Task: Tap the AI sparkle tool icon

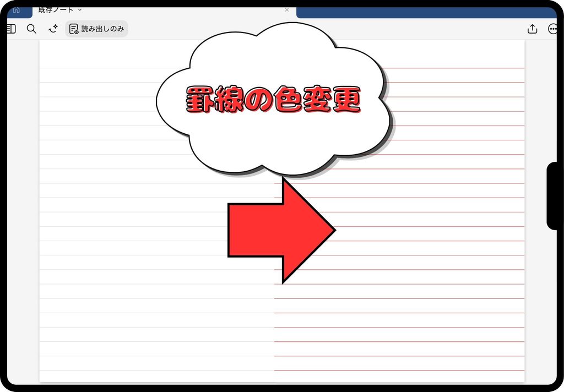Action: (53, 29)
